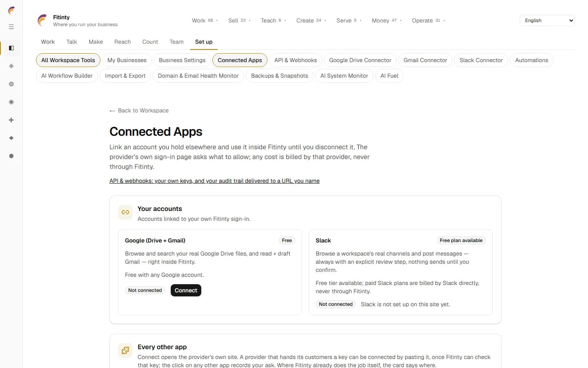588x368 pixels.
Task: Connect the Google (Drive + Gmail) account
Action: coord(186,290)
